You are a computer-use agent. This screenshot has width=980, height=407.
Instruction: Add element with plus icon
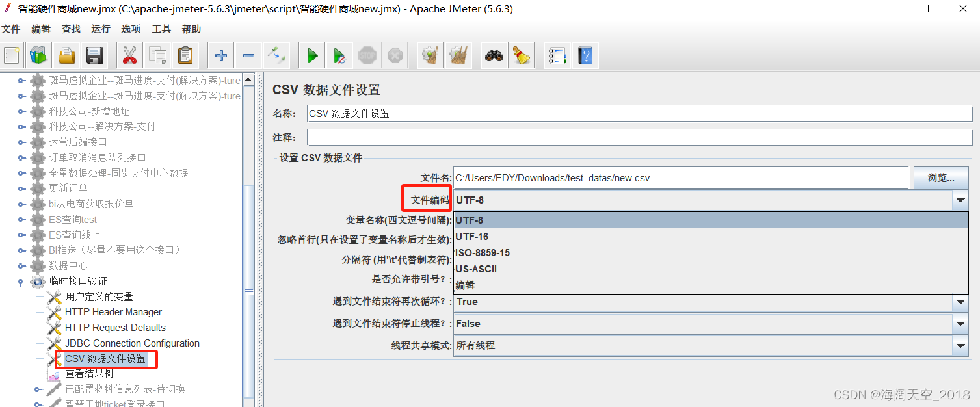[220, 55]
